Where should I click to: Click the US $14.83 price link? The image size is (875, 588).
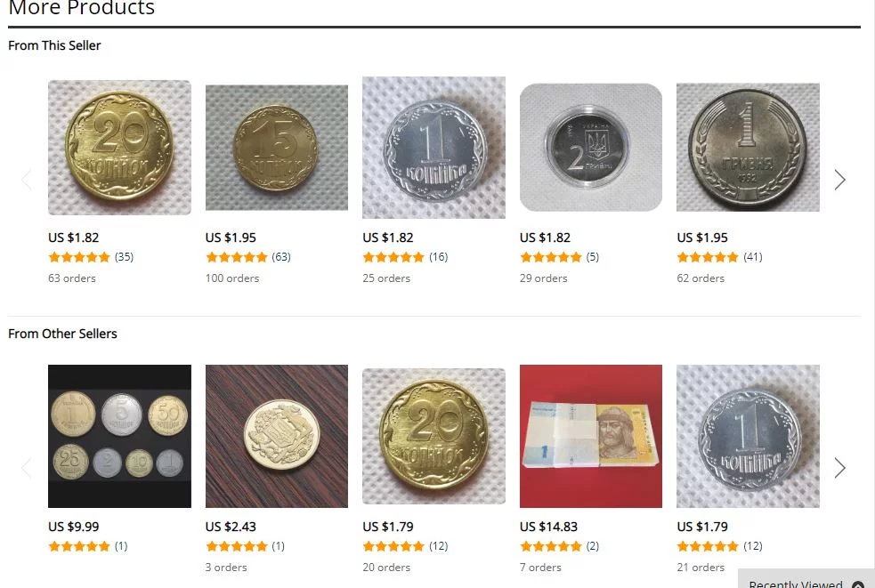click(548, 527)
